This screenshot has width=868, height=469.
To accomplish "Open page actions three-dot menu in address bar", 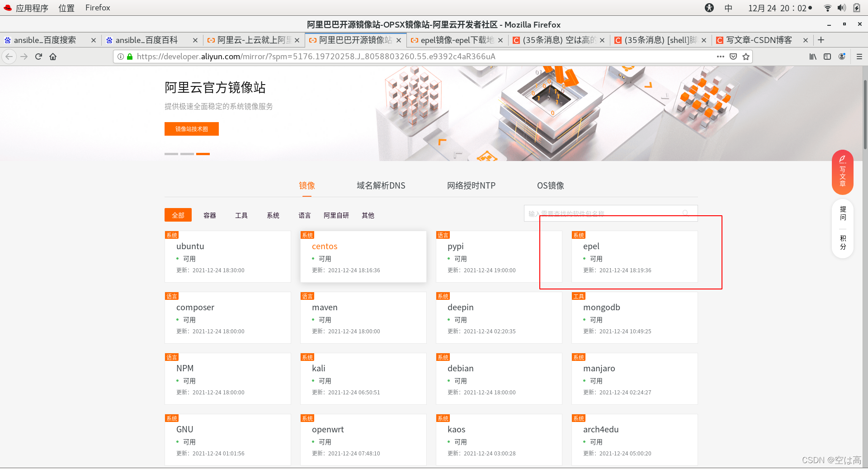I will [x=721, y=57].
